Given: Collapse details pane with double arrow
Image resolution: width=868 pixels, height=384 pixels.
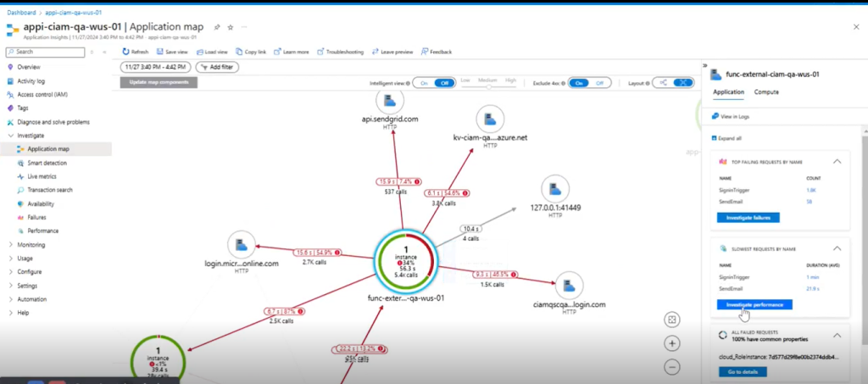Looking at the screenshot, I should point(705,65).
